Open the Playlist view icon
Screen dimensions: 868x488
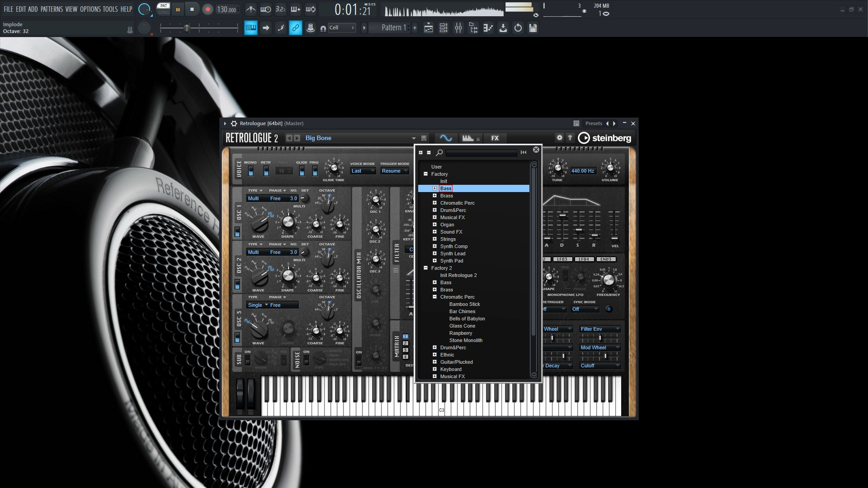pos(429,28)
